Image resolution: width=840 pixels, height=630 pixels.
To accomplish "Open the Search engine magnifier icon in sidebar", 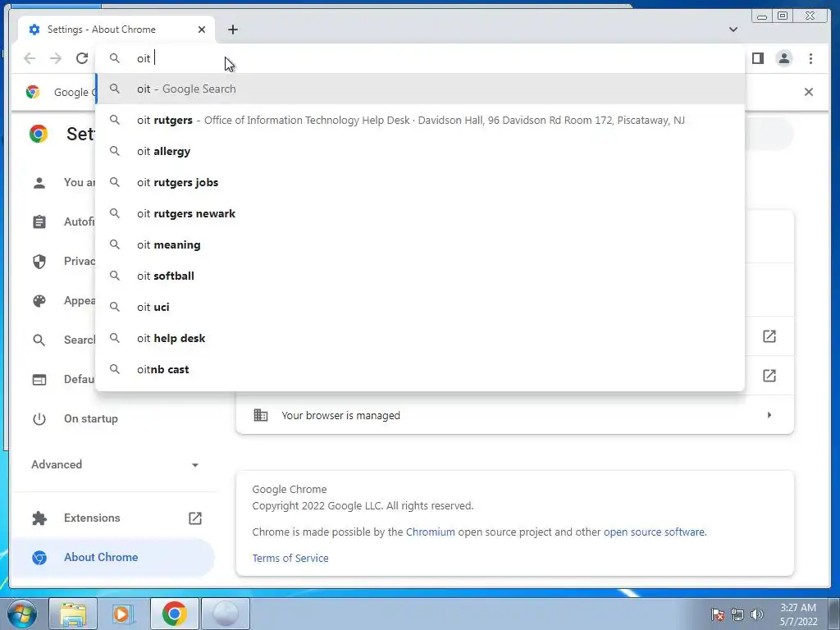I will [39, 340].
